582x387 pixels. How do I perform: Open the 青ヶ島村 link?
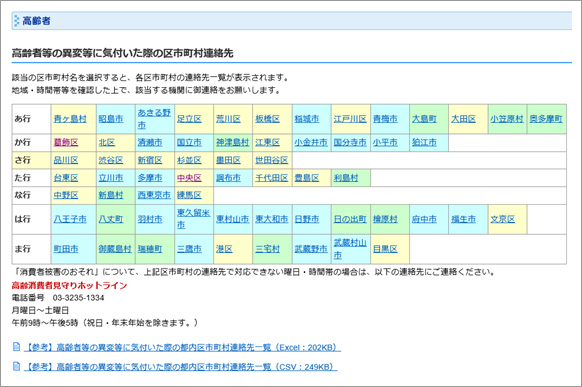(x=70, y=119)
